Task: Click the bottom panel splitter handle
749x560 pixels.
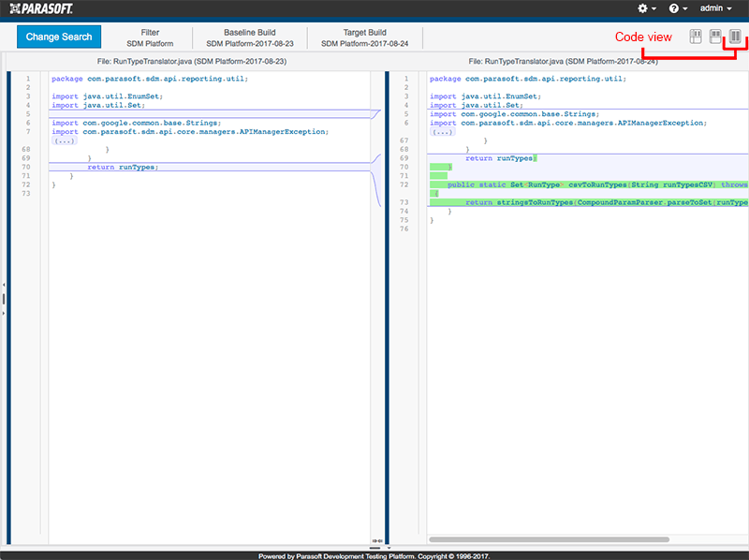Action: click(x=375, y=548)
